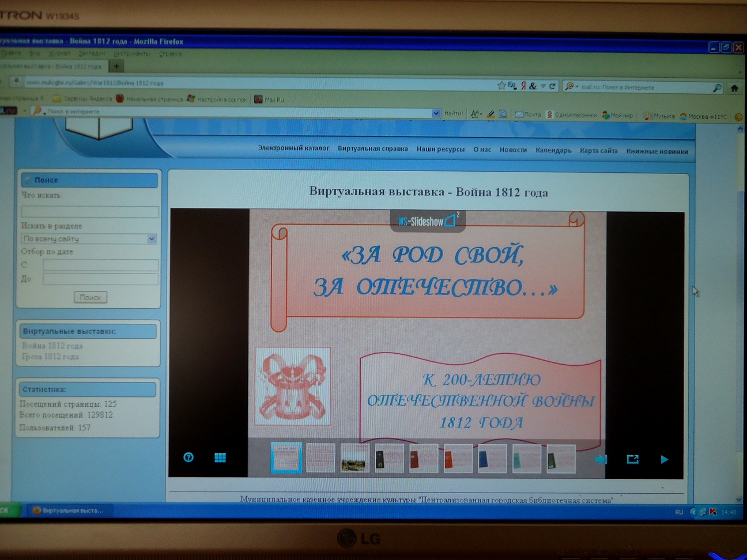The image size is (747, 560).
Task: Open slideshow in fullscreen mode
Action: tap(633, 459)
